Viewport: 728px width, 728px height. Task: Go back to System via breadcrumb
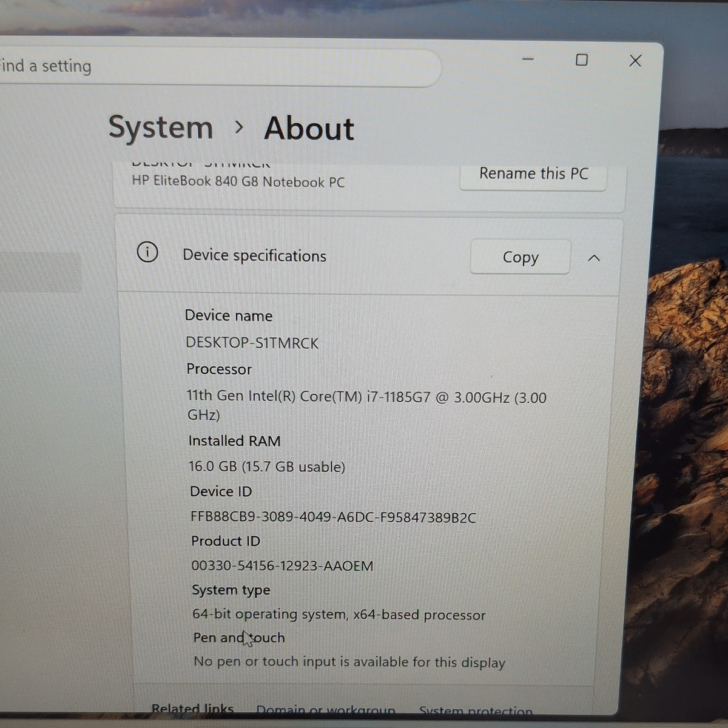[x=161, y=128]
